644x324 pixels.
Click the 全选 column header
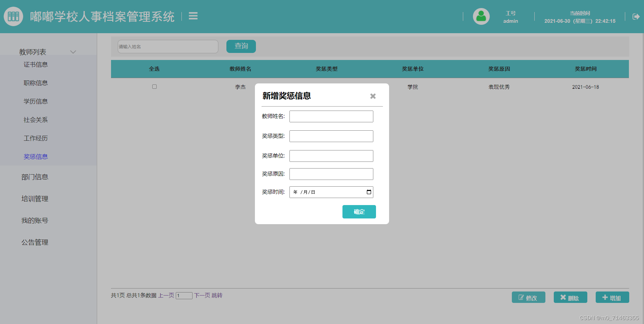click(x=154, y=69)
